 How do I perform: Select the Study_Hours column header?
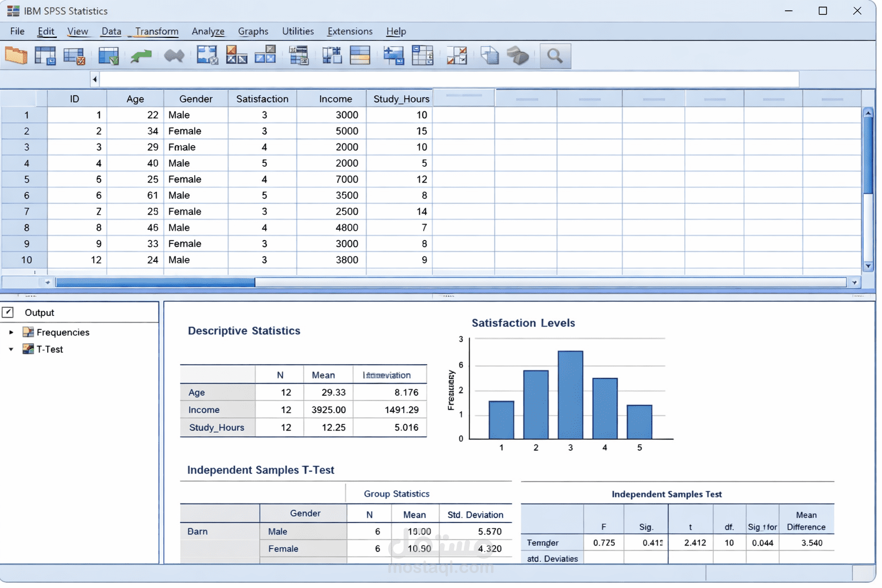(x=401, y=99)
